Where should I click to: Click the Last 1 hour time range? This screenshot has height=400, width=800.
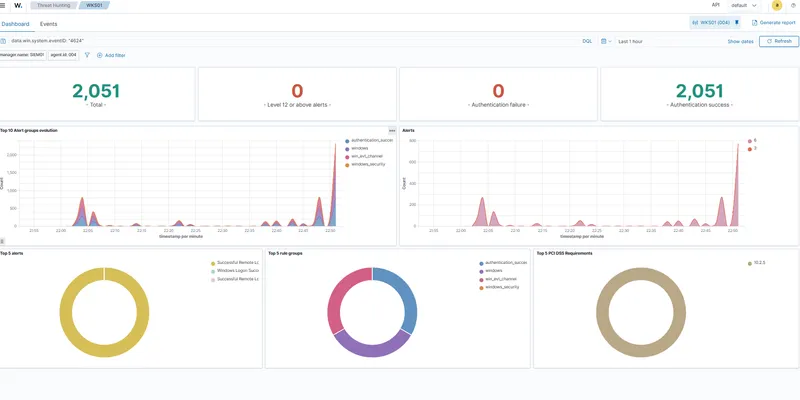click(x=630, y=41)
